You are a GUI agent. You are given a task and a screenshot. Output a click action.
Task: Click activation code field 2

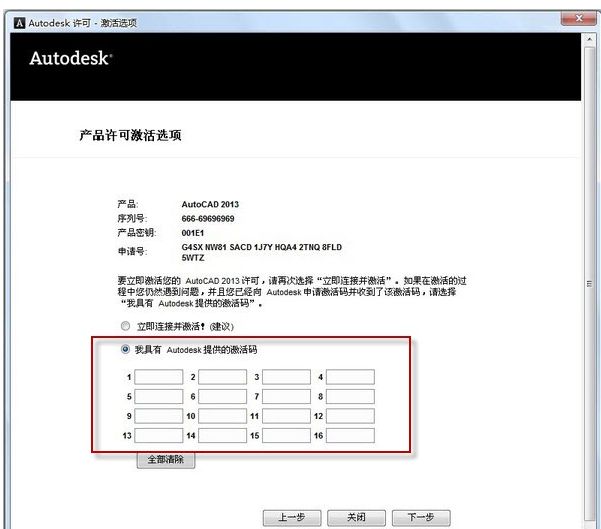point(222,377)
